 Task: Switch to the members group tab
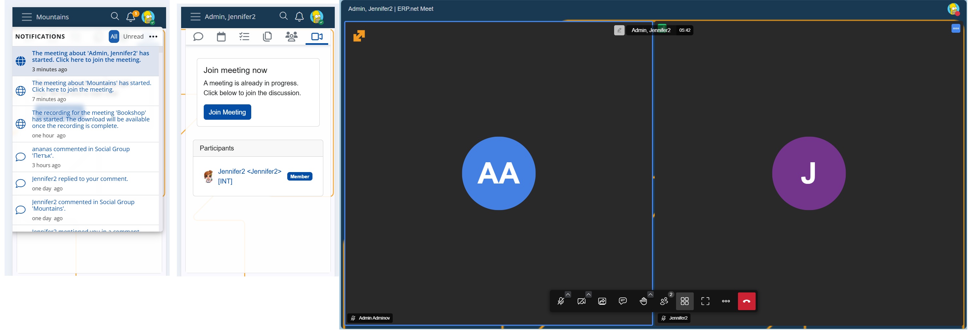coord(292,37)
